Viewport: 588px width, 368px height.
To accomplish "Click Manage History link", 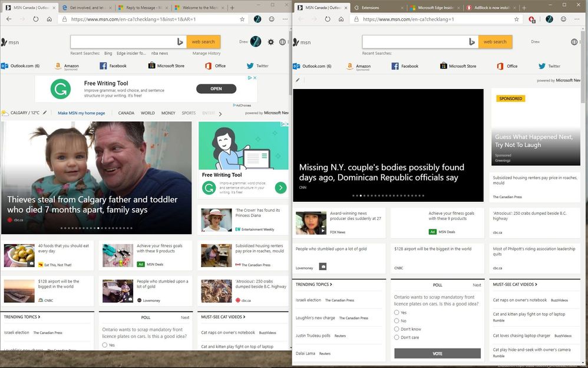I will [x=206, y=53].
